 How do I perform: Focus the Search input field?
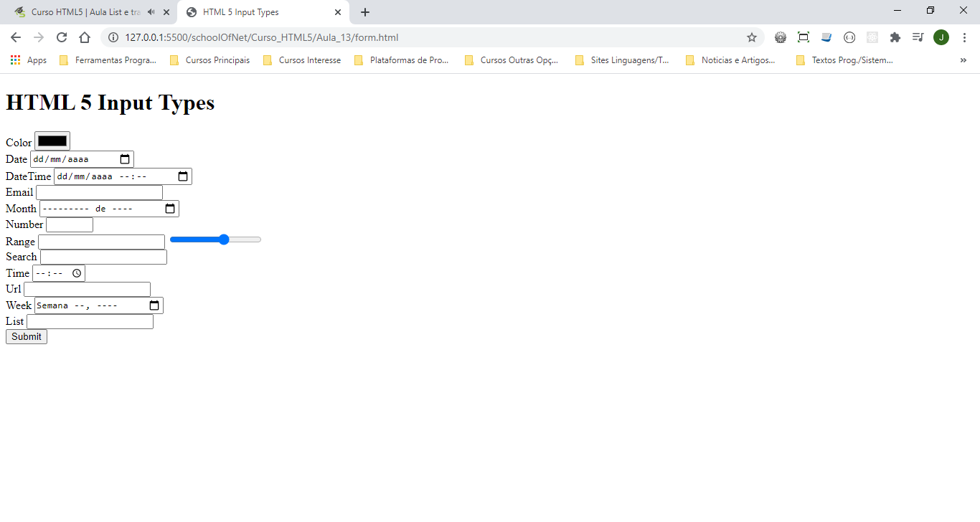click(x=103, y=257)
